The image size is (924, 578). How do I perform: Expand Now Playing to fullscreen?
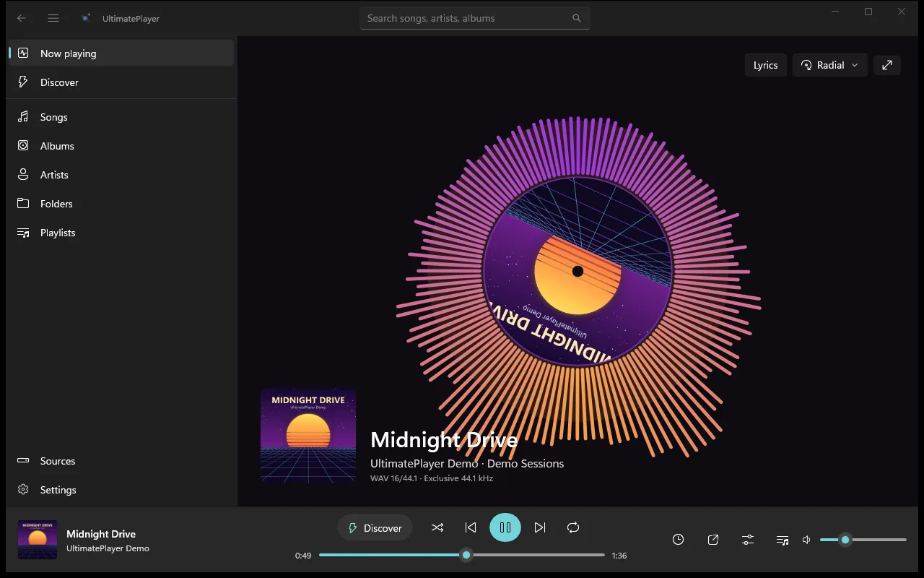pyautogui.click(x=887, y=65)
